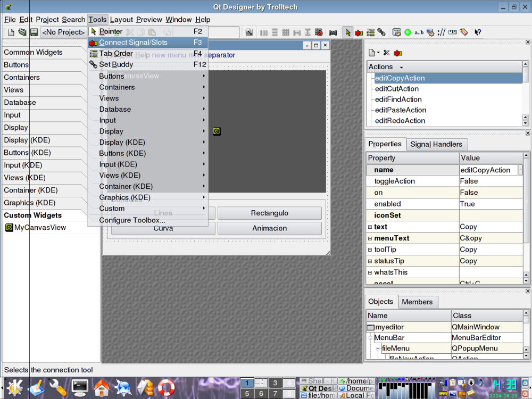Click the Lay Out in a Grid toolbar icon
The width and height of the screenshot is (532, 399).
(x=286, y=32)
